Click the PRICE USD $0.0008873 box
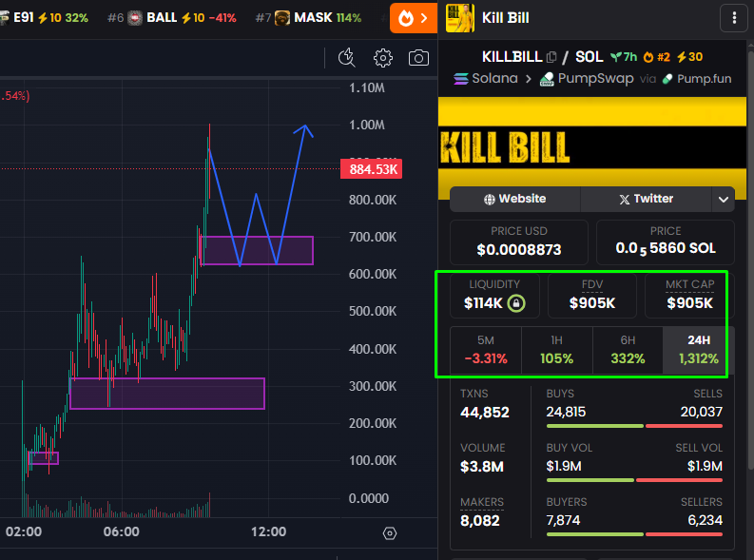 (519, 242)
